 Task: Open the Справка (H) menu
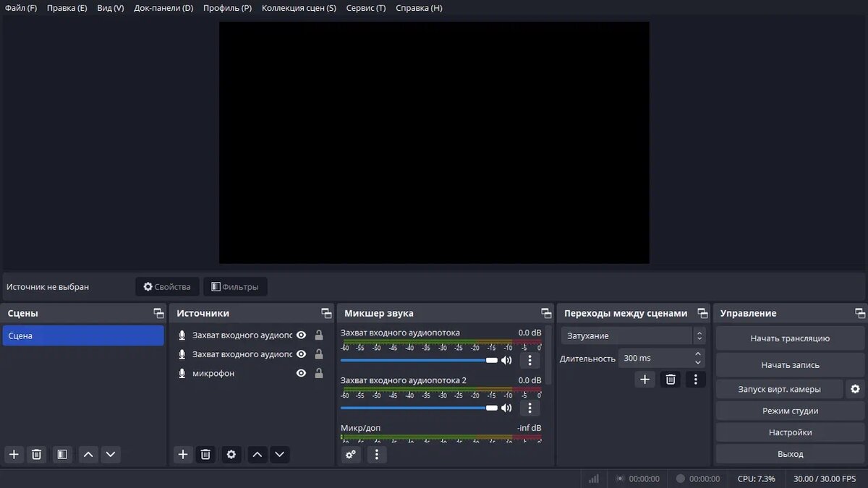[419, 8]
